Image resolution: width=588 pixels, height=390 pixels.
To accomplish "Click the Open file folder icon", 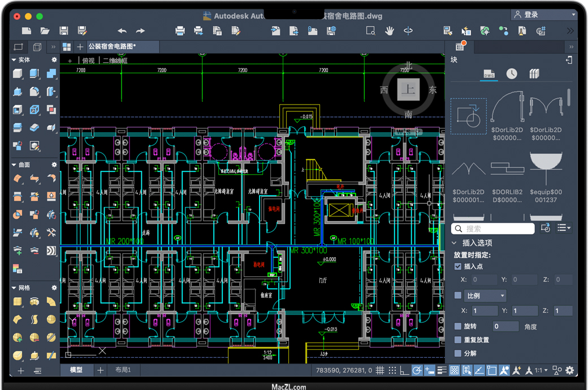I will click(x=45, y=31).
